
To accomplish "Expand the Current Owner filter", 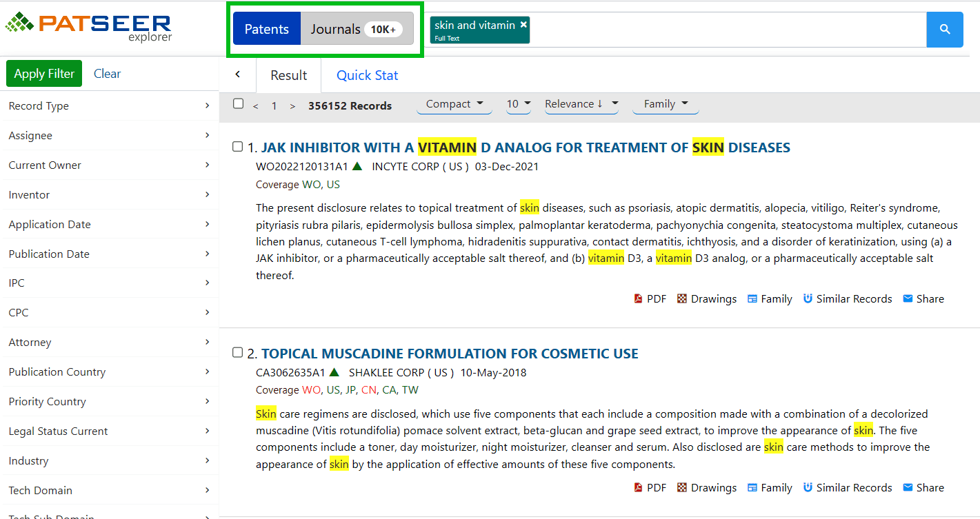I will pyautogui.click(x=109, y=165).
